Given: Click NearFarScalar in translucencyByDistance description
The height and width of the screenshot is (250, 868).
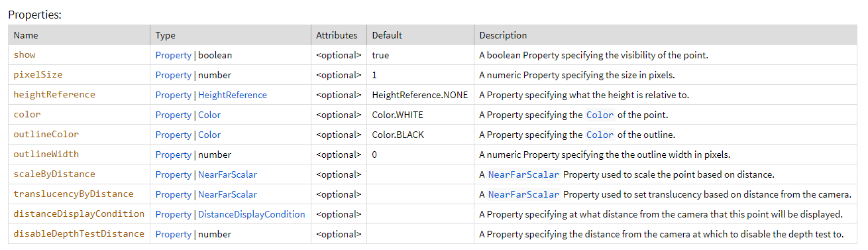Looking at the screenshot, I should coord(523,194).
